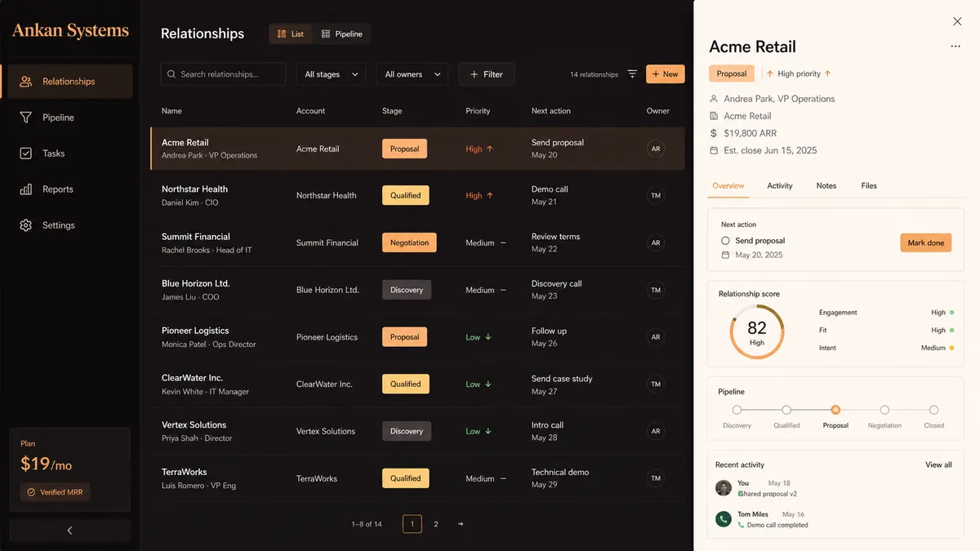
Task: Click Tom Miles phone avatar icon
Action: (x=723, y=519)
